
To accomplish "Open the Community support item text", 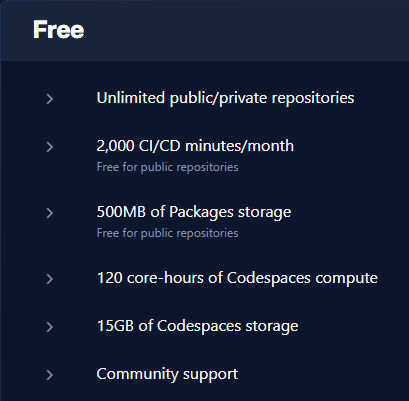I will tap(167, 374).
